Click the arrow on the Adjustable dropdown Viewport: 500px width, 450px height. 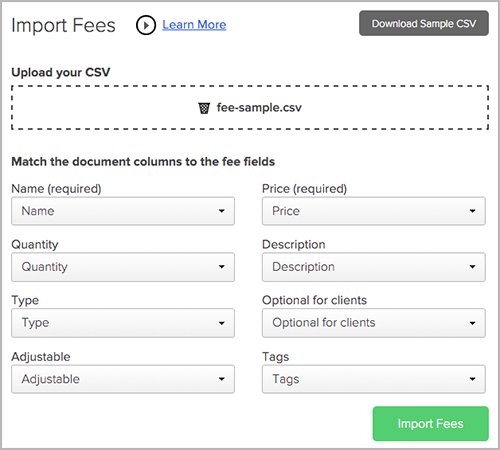221,379
